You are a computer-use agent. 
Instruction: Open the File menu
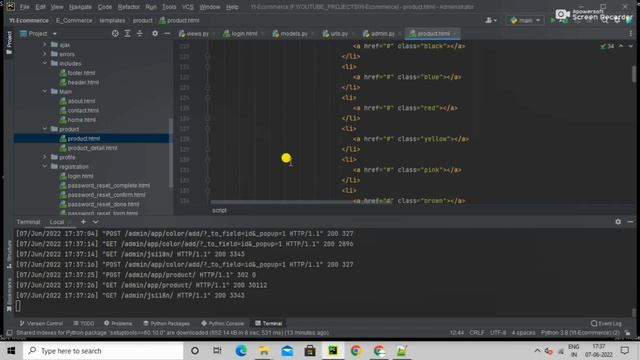24,7
